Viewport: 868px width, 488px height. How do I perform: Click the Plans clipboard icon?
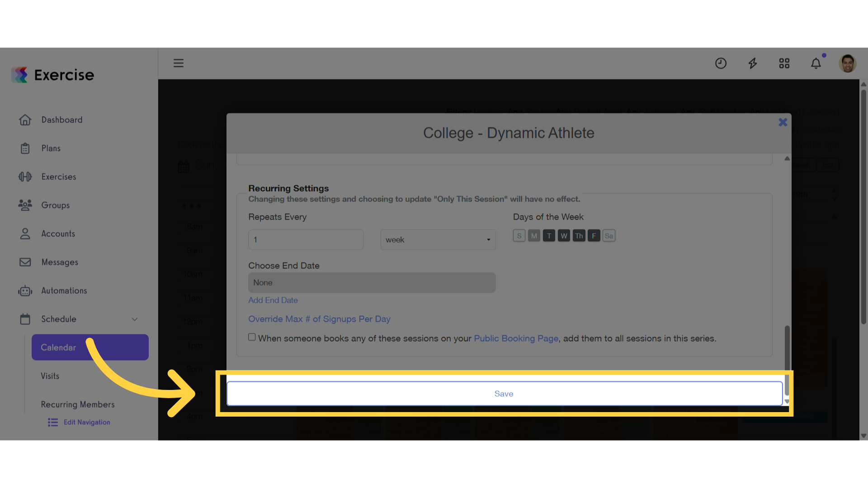(25, 148)
